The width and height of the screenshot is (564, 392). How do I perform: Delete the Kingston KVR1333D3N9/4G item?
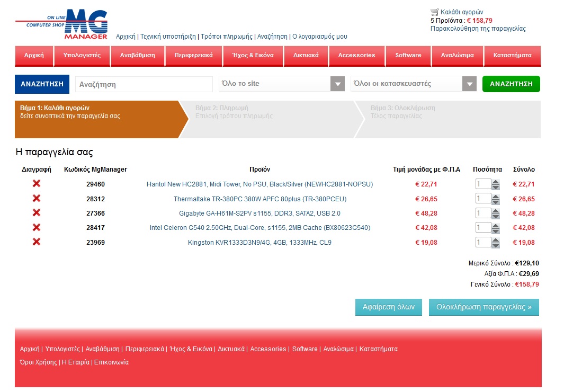click(x=37, y=242)
